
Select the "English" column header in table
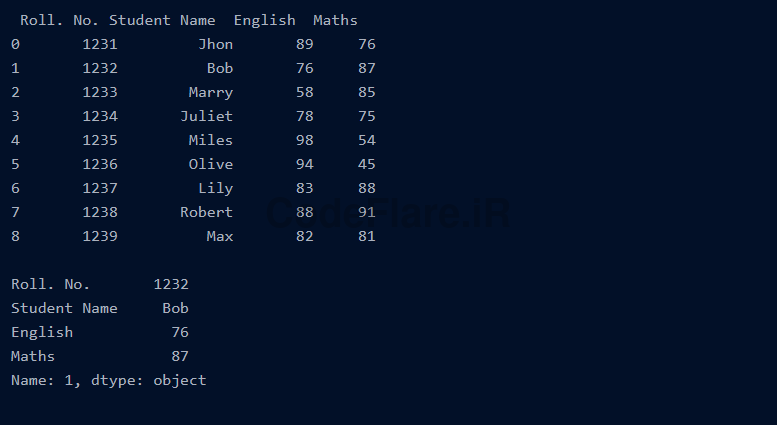(264, 20)
